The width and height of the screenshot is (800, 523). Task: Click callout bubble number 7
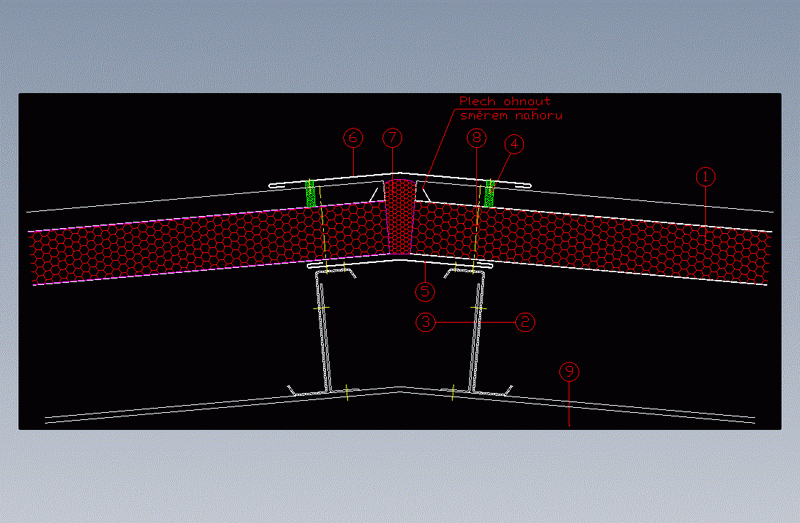click(x=393, y=137)
